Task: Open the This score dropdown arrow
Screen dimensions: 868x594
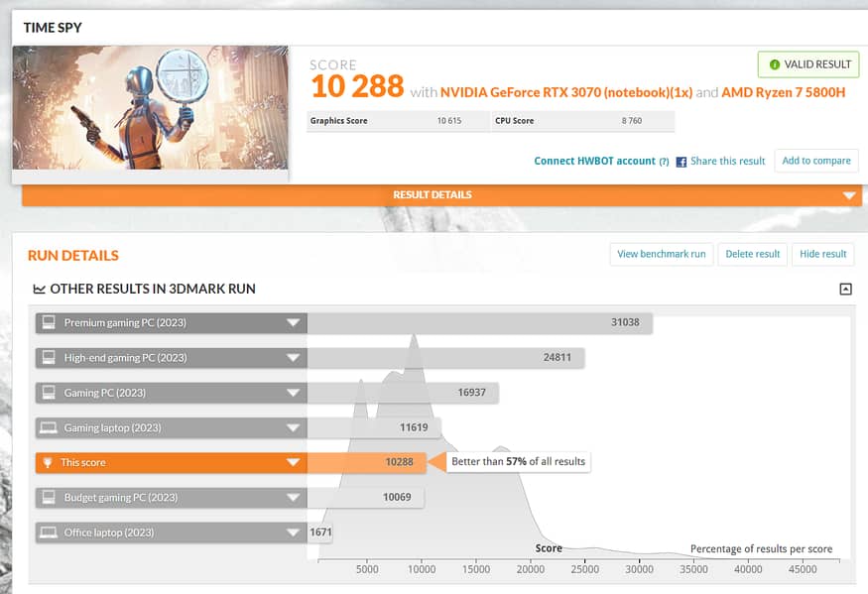Action: point(293,462)
